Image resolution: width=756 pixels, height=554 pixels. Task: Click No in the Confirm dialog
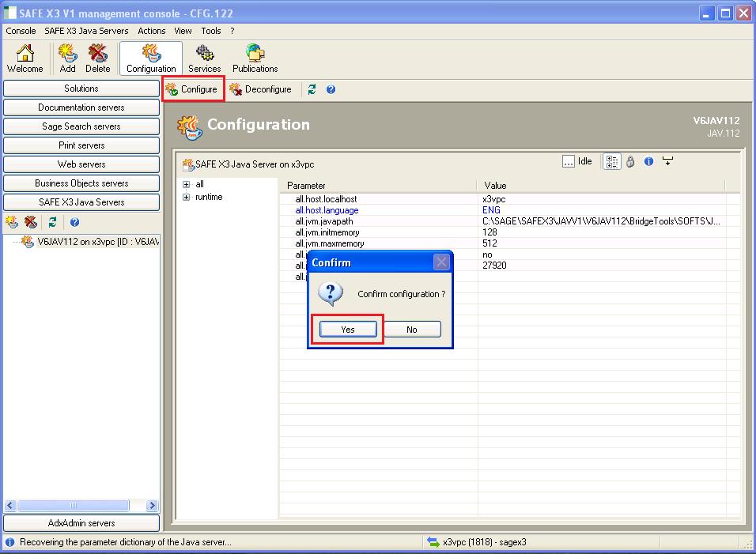(x=412, y=329)
